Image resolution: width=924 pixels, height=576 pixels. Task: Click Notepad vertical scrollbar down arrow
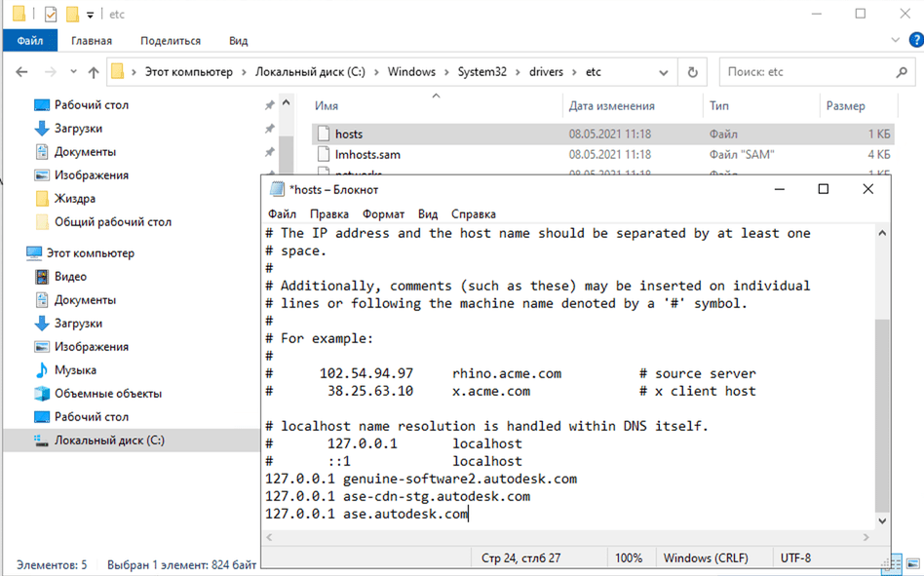882,520
